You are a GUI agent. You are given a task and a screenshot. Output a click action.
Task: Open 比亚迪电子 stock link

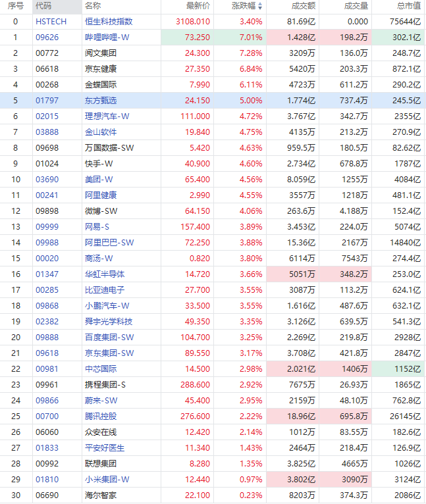[x=105, y=290]
